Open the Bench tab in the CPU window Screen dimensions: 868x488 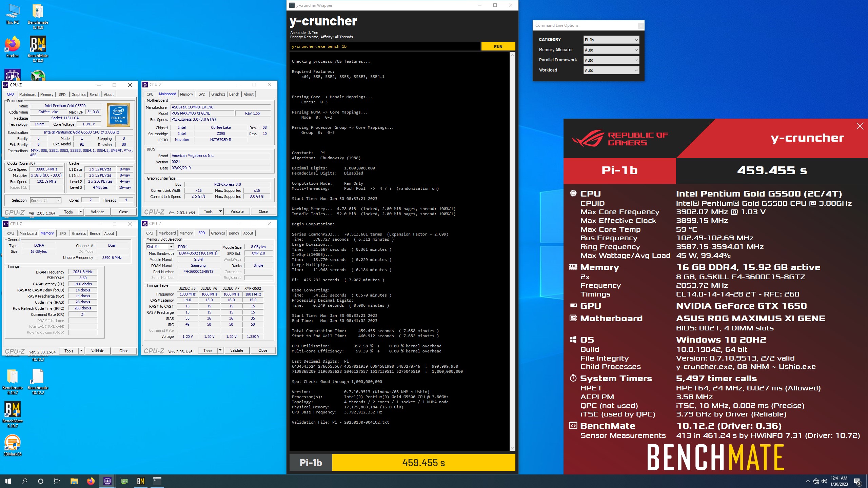(x=95, y=95)
